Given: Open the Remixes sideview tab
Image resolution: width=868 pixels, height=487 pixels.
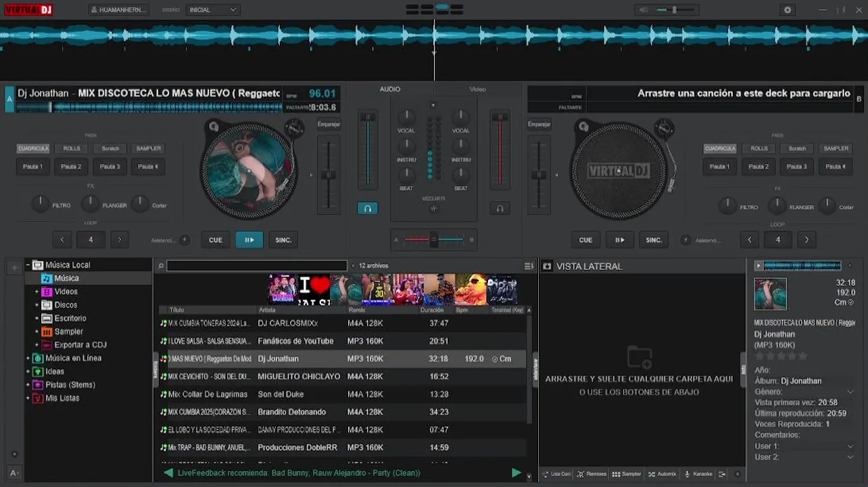Looking at the screenshot, I should pos(592,474).
